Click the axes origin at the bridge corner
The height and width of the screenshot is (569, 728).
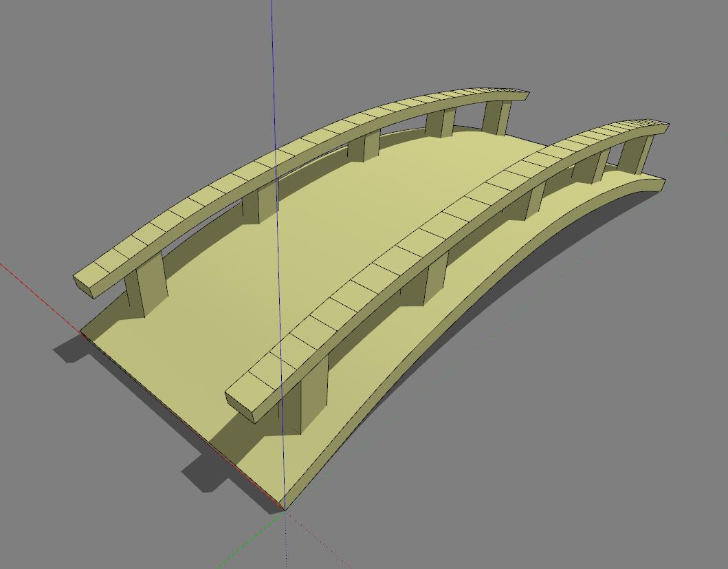click(x=284, y=510)
